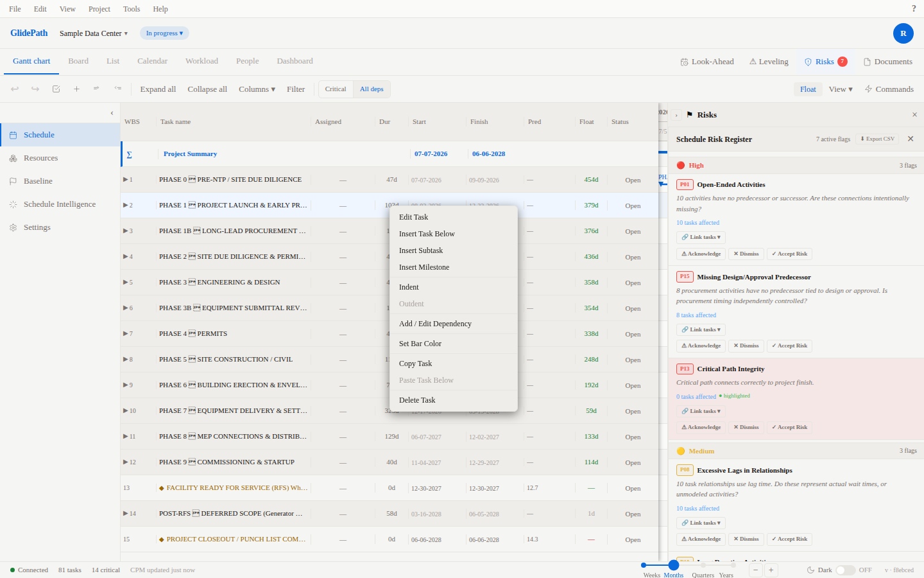This screenshot has width=924, height=578.
Task: Choose Delete Task from the context menu
Action: [454, 400]
